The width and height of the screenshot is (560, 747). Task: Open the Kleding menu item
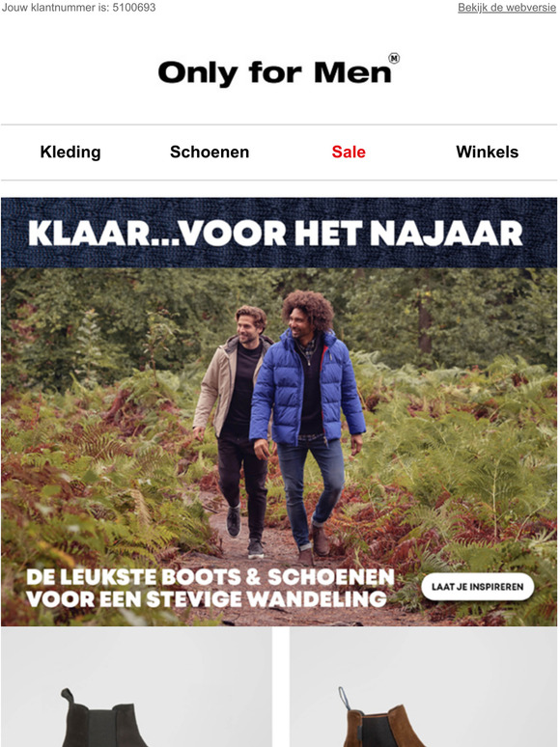pyautogui.click(x=70, y=152)
